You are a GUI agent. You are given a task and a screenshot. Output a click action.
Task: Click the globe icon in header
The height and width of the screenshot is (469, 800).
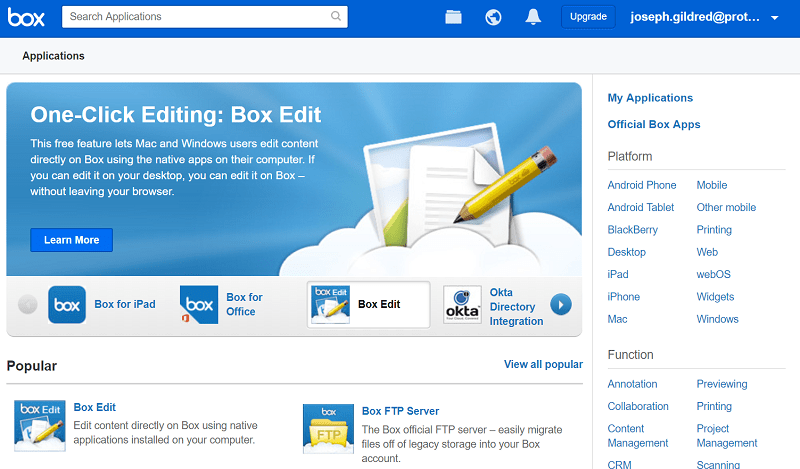point(493,17)
